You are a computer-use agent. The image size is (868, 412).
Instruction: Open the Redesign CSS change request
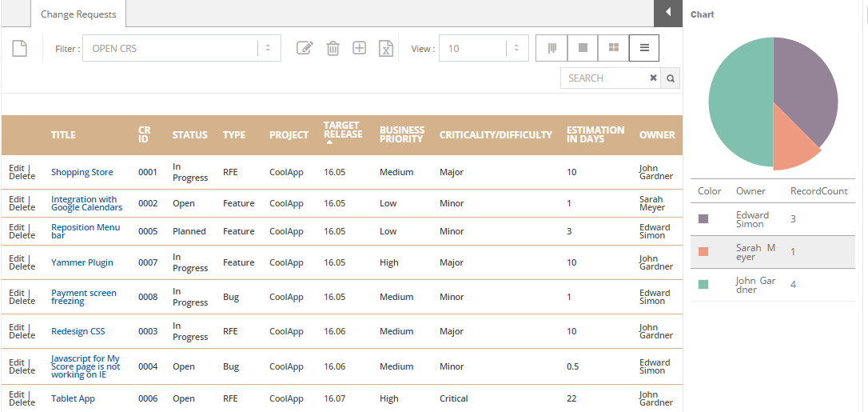coord(78,331)
